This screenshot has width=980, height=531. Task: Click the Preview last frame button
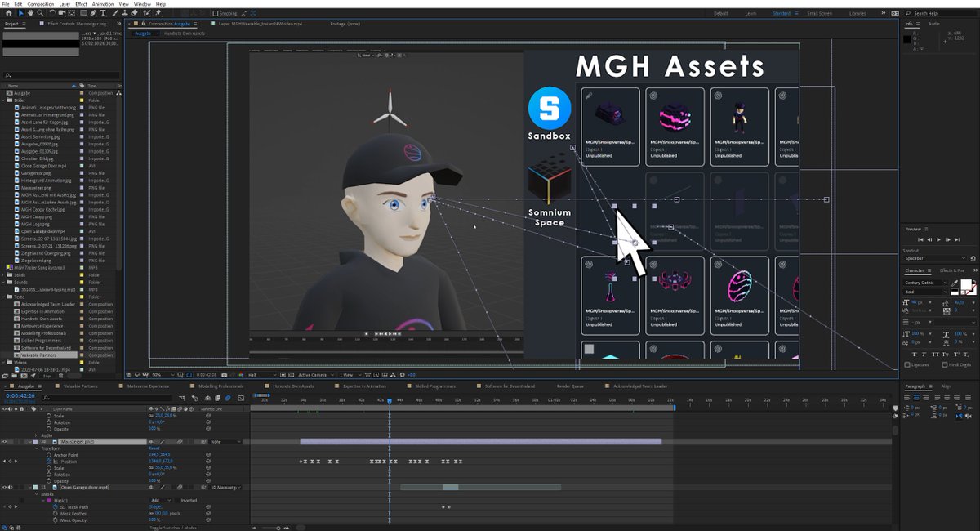pyautogui.click(x=957, y=239)
